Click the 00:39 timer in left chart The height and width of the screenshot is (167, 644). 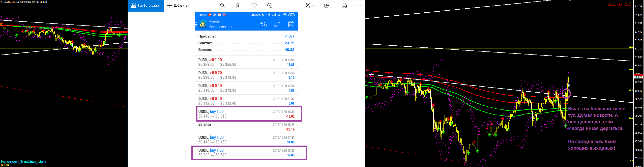[5, 165]
